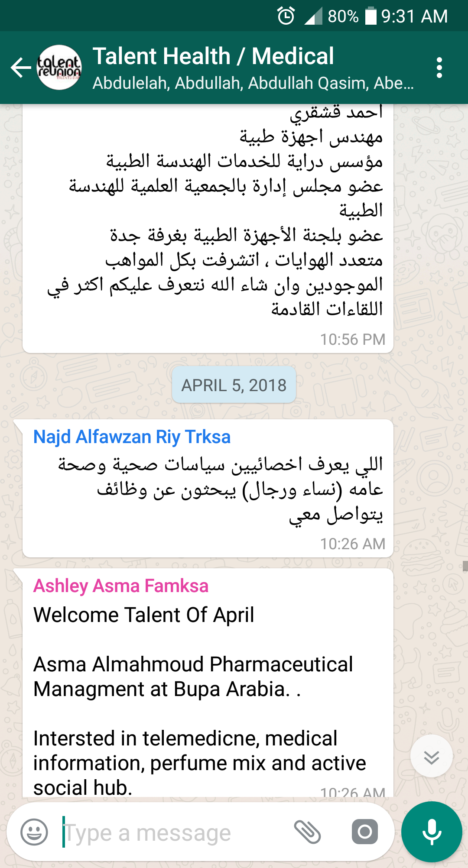Tap sender name Najd Alfawzan Riy Trksa
This screenshot has height=868, width=468.
click(132, 437)
